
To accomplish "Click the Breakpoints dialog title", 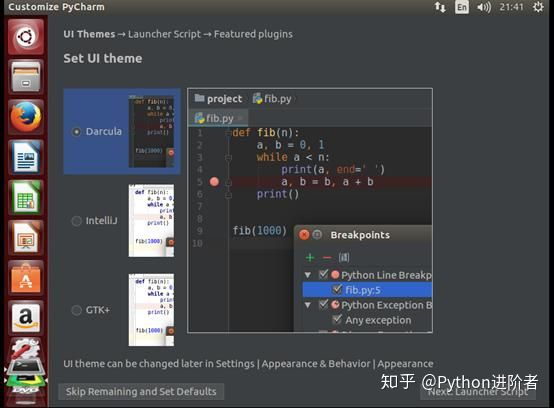I will click(360, 235).
